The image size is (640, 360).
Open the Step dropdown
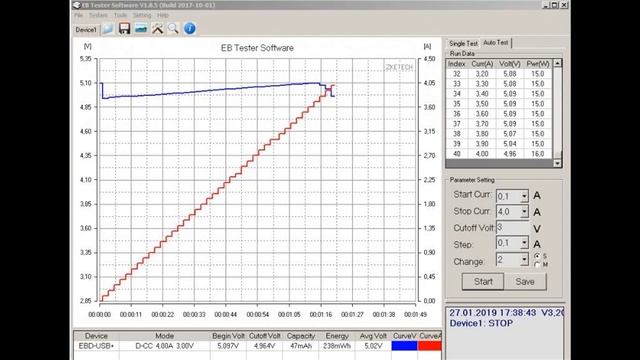click(524, 243)
